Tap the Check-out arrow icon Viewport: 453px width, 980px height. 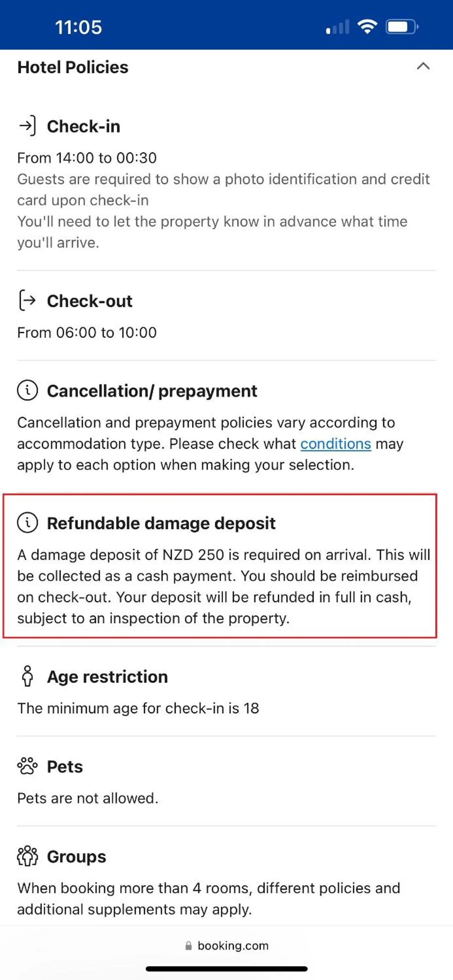pyautogui.click(x=28, y=300)
